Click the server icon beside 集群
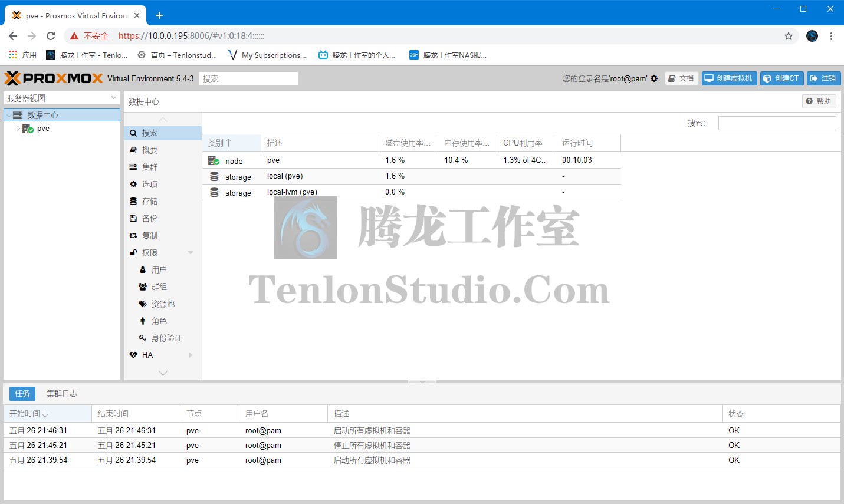The height and width of the screenshot is (504, 844). [x=133, y=167]
